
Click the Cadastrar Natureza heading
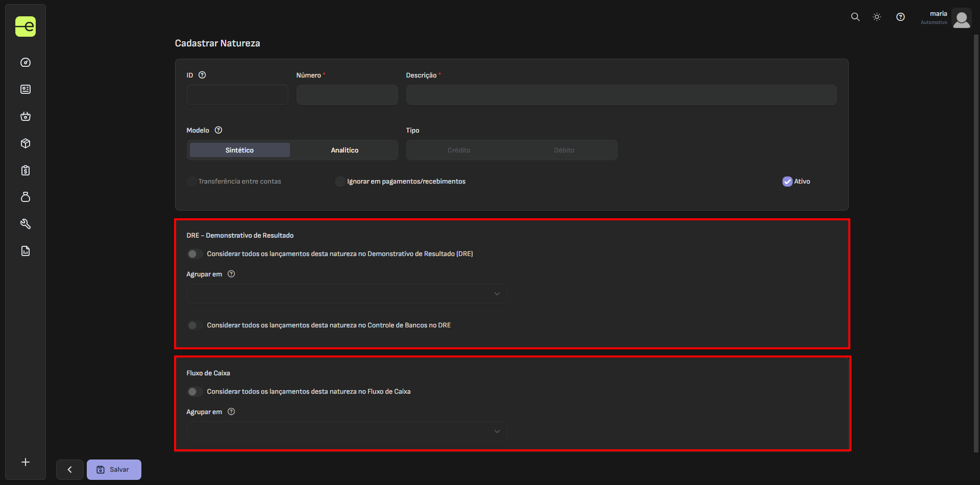click(x=217, y=43)
